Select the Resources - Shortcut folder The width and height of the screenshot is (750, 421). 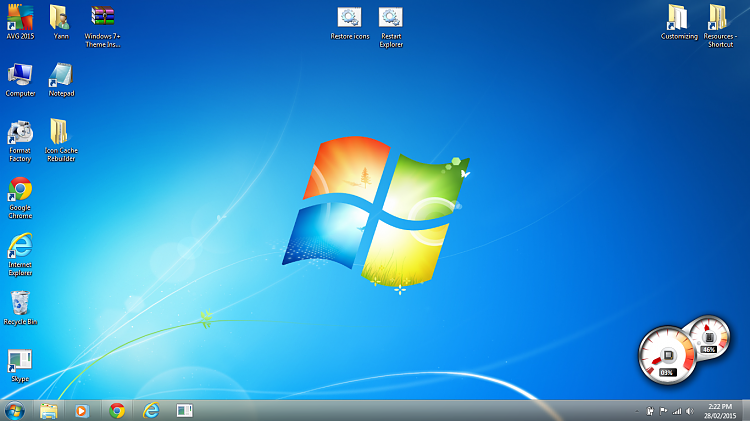coord(720,26)
